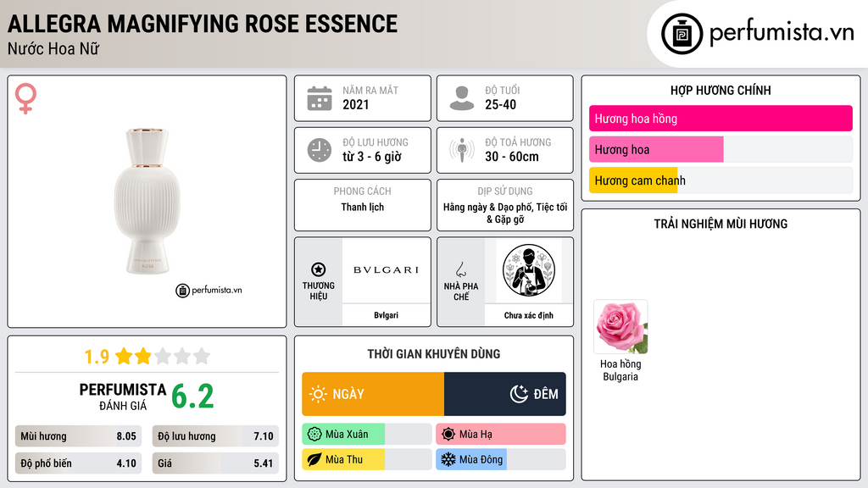This screenshot has width=868, height=488.
Task: Click the first gold rating star
Action: 124,356
